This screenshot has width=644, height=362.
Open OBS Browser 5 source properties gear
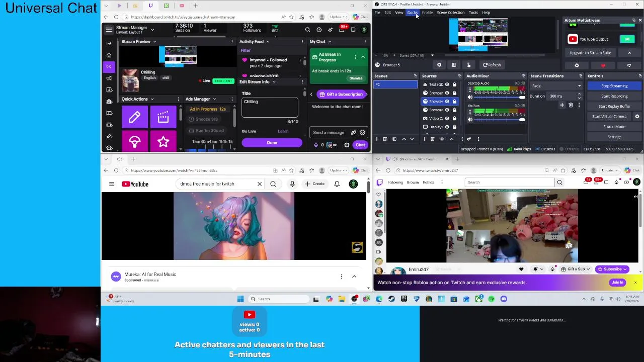coord(439,65)
